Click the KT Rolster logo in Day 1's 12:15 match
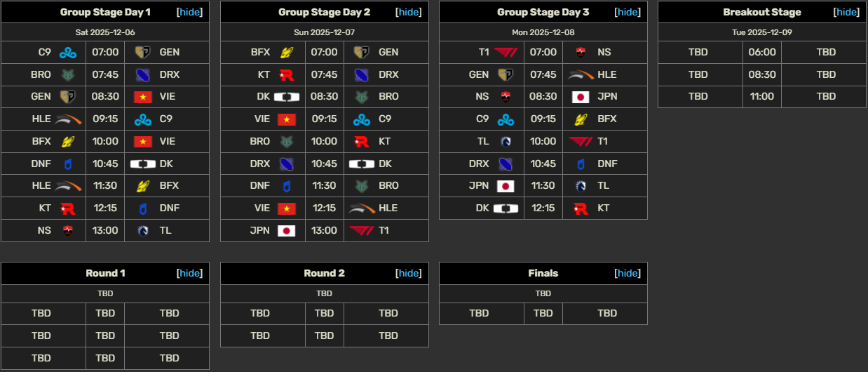 [67, 208]
